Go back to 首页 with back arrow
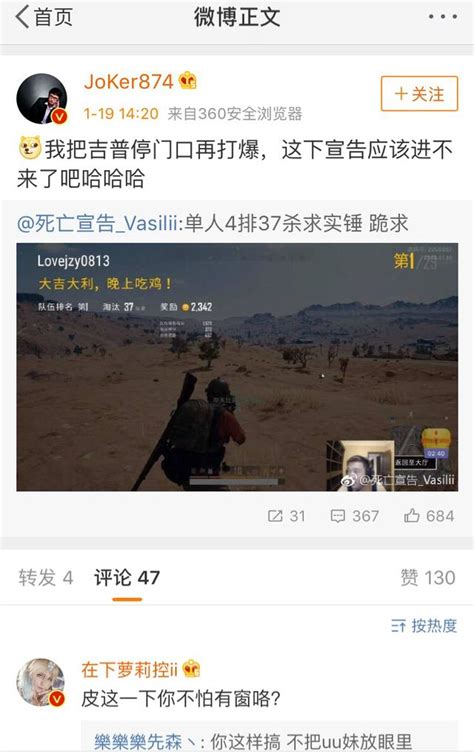The image size is (474, 754). [x=44, y=17]
